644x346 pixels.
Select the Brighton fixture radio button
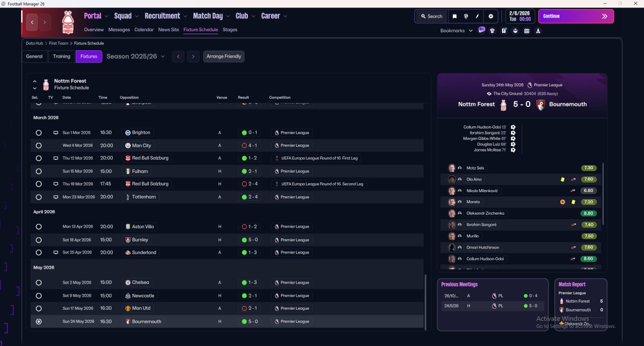click(x=39, y=133)
